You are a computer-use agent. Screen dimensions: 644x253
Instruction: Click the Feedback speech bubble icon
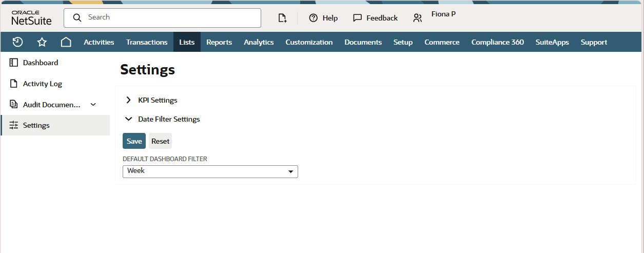point(358,18)
